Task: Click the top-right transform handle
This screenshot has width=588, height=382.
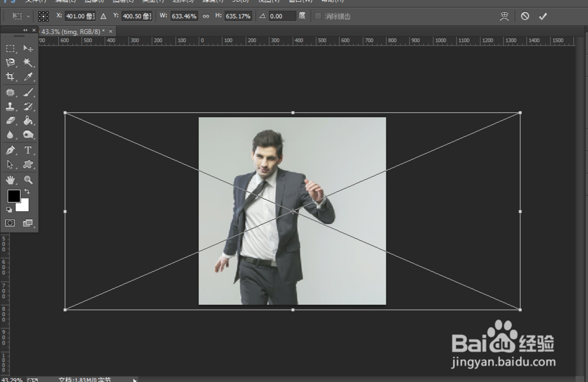Action: [520, 112]
